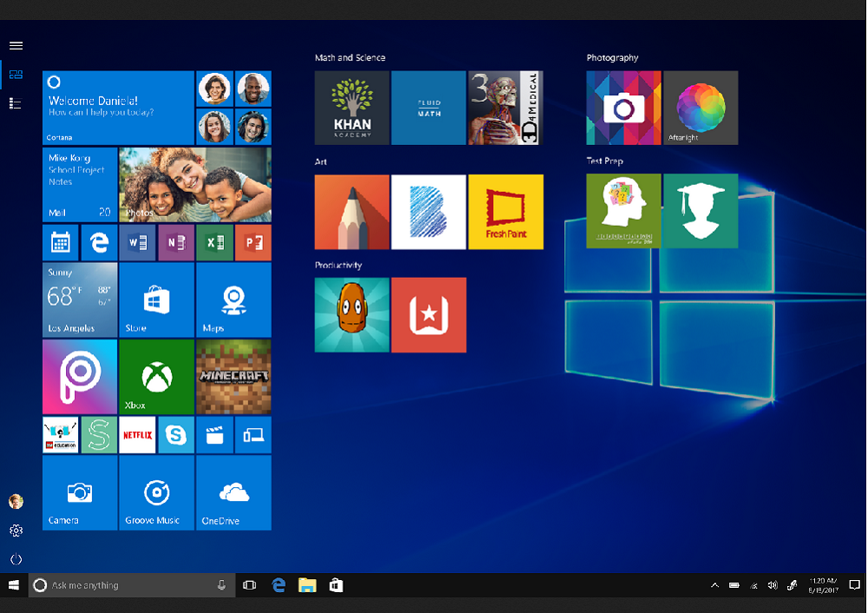Screen dimensions: 868x613
Task: Open the blue scribbled B tile
Action: click(429, 212)
